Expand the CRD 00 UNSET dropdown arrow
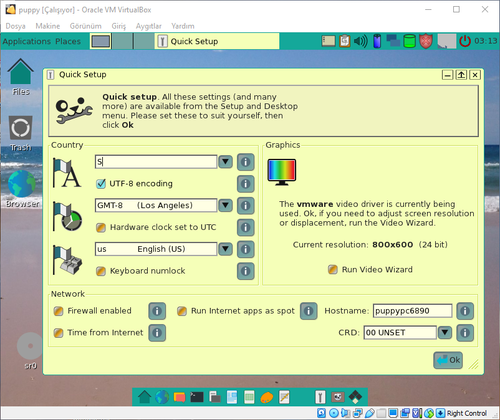This screenshot has height=420, width=500. point(445,333)
